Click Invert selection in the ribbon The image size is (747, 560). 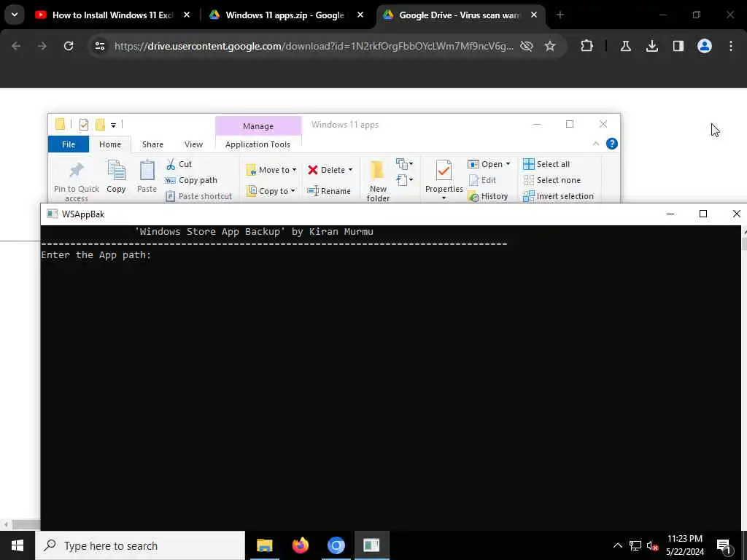pyautogui.click(x=558, y=196)
